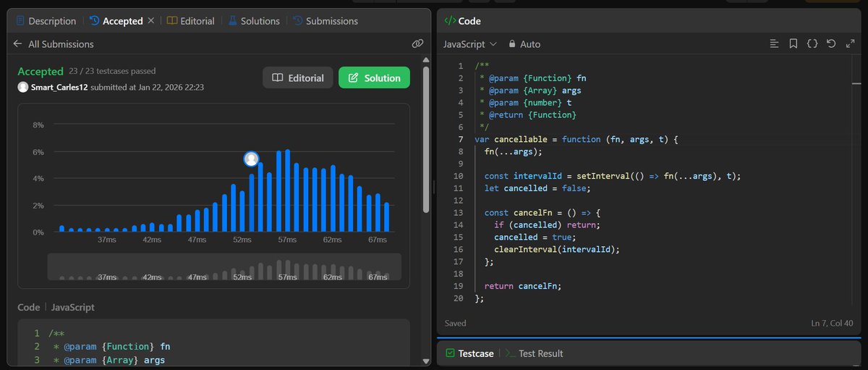Image resolution: width=868 pixels, height=370 pixels.
Task: Click the Editorial button book icon
Action: click(277, 77)
